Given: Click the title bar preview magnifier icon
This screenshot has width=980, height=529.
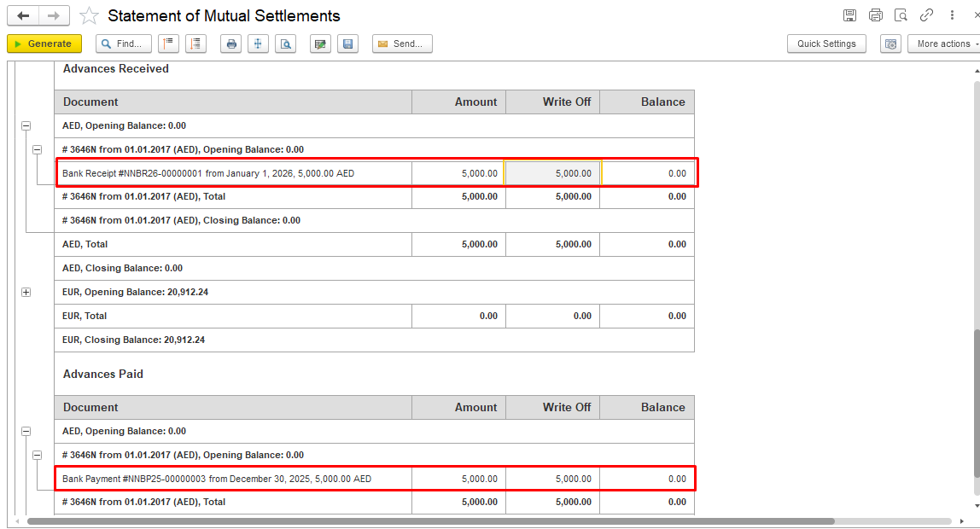Looking at the screenshot, I should click(x=901, y=15).
